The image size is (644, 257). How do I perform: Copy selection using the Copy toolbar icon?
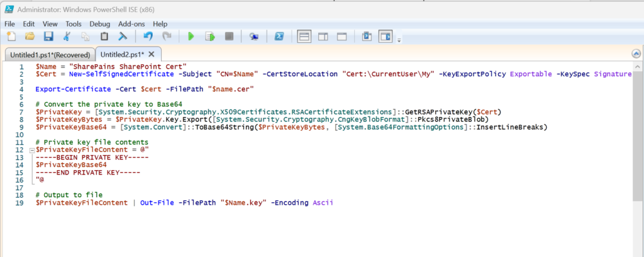86,37
